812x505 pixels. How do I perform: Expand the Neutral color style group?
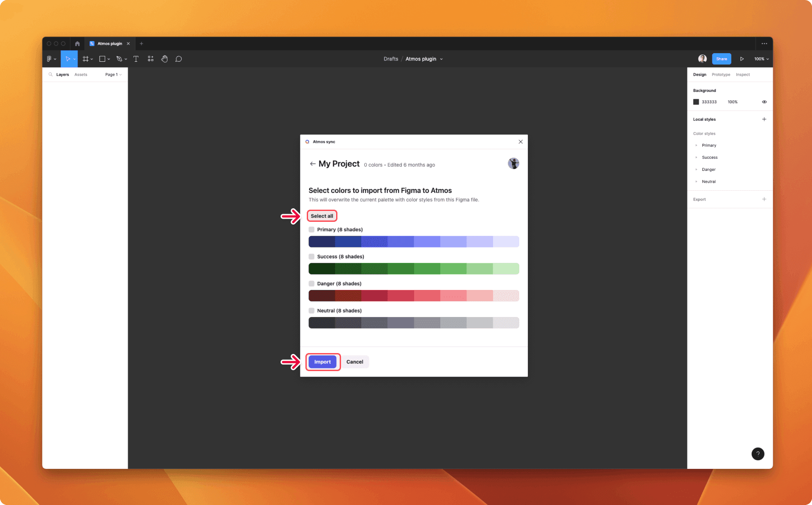(697, 181)
